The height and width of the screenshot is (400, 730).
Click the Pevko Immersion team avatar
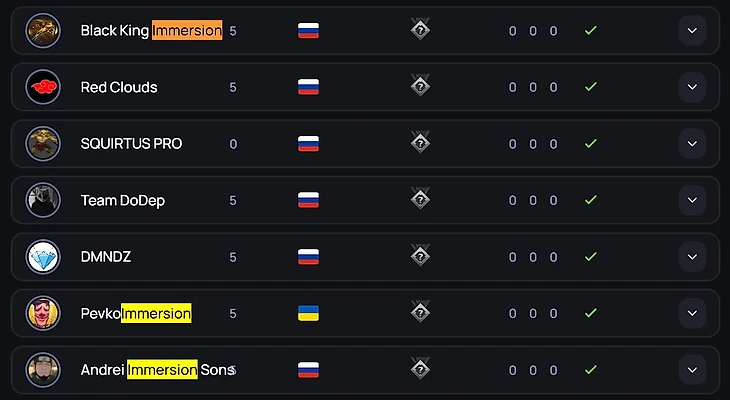pyautogui.click(x=43, y=313)
